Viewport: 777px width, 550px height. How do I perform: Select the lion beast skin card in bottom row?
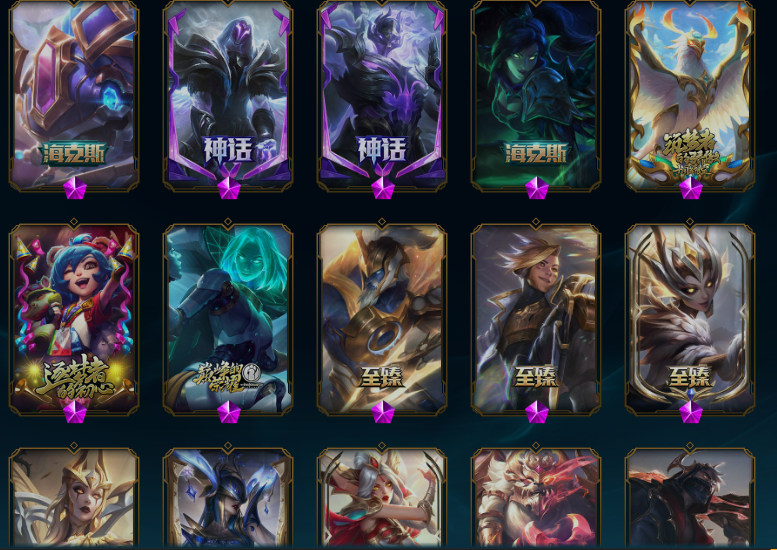pos(536,495)
